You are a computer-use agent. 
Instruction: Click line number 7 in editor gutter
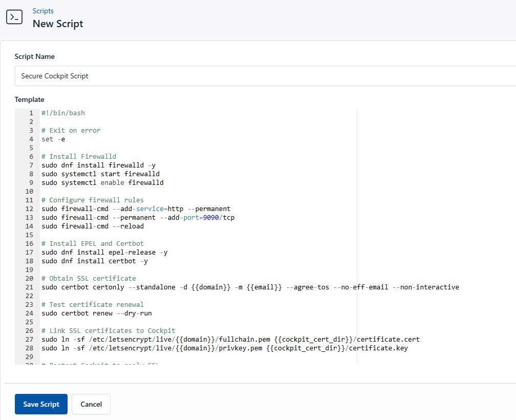(x=31, y=165)
